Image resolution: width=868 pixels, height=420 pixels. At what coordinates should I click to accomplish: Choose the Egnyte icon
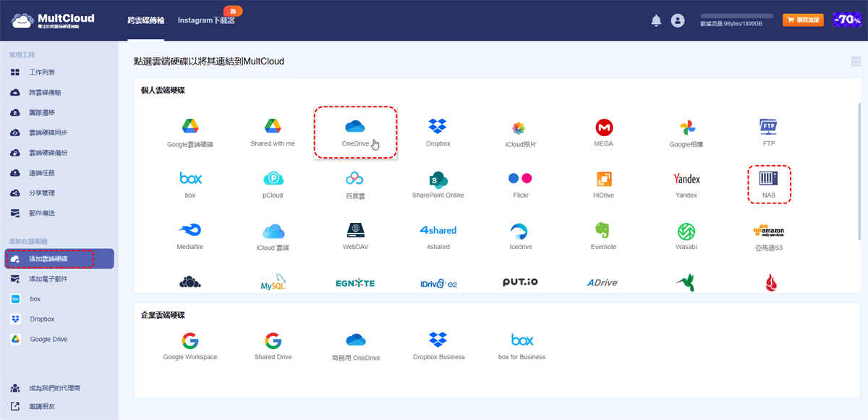(355, 283)
